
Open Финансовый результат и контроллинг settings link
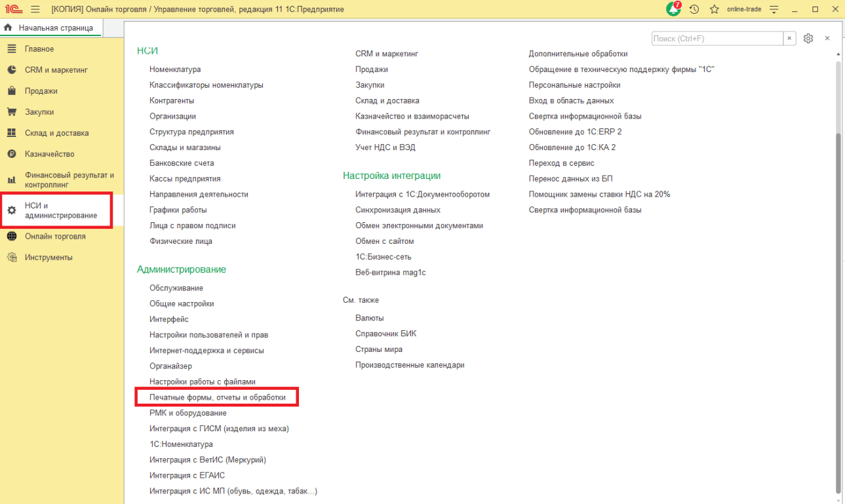[423, 132]
